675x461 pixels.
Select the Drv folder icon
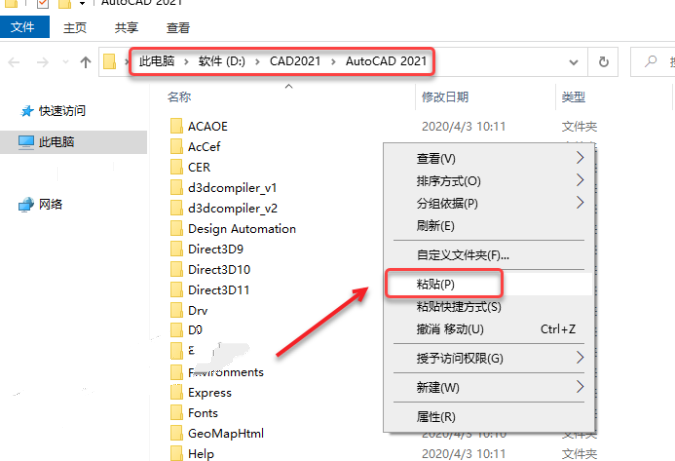pyautogui.click(x=176, y=310)
